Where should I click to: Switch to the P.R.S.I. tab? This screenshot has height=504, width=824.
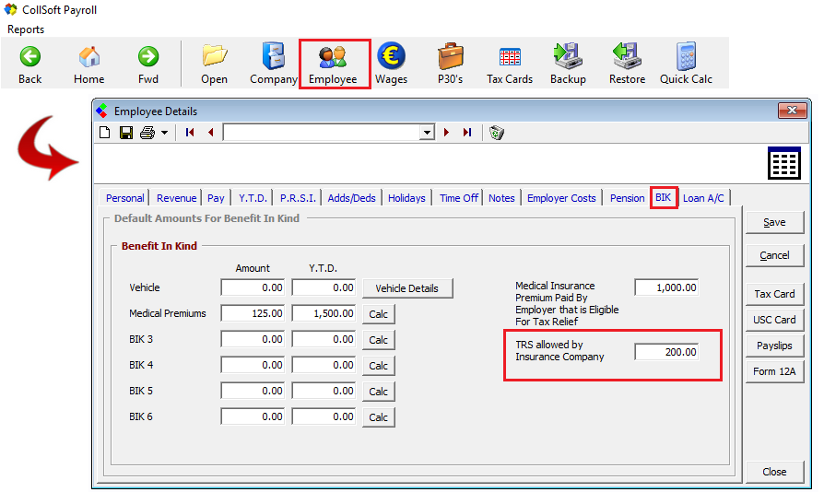point(298,198)
